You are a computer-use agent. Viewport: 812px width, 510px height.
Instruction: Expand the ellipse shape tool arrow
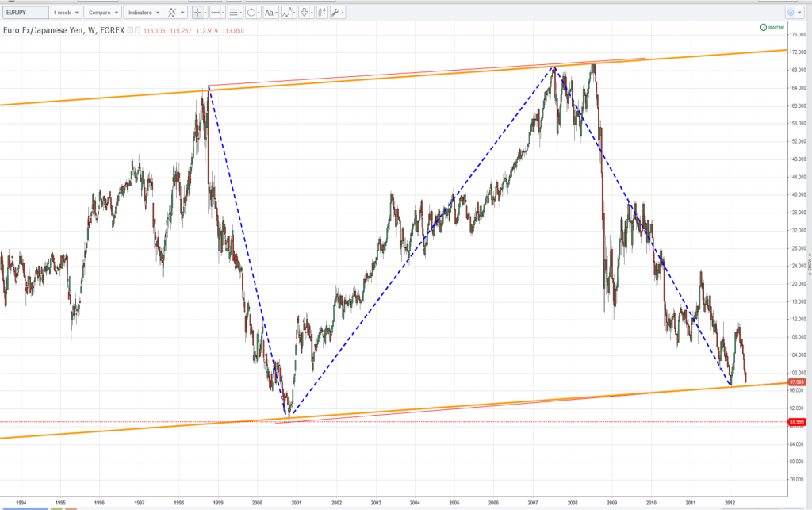tap(259, 13)
